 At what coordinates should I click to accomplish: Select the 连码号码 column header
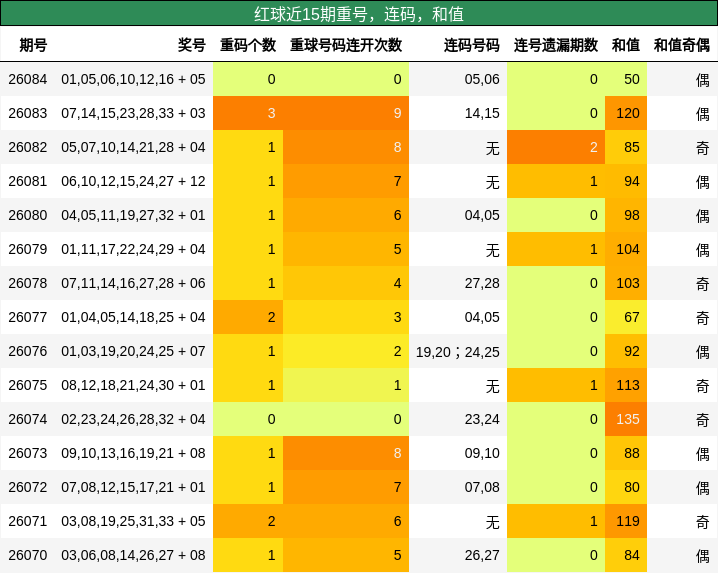[x=472, y=45]
